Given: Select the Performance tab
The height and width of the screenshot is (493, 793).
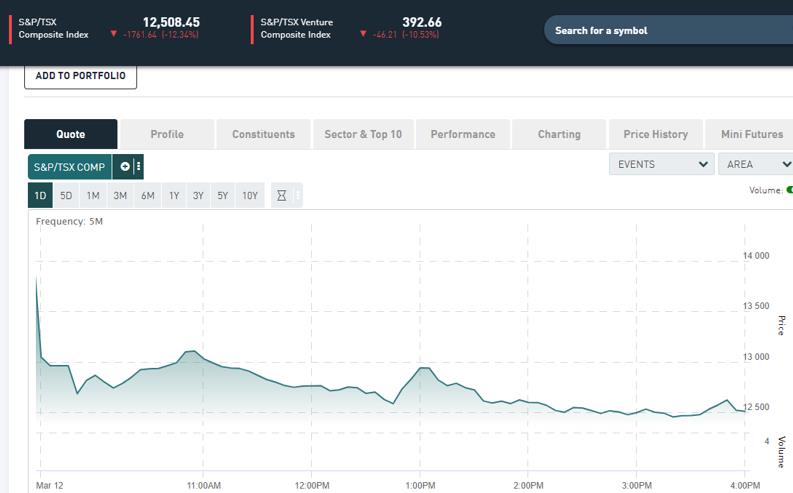Looking at the screenshot, I should [x=463, y=134].
